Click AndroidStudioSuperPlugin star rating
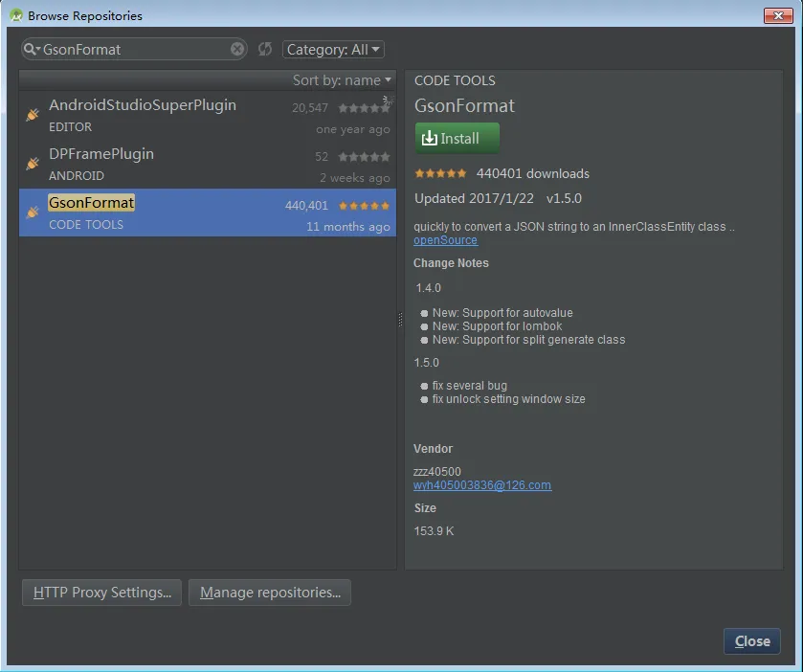 pos(364,108)
